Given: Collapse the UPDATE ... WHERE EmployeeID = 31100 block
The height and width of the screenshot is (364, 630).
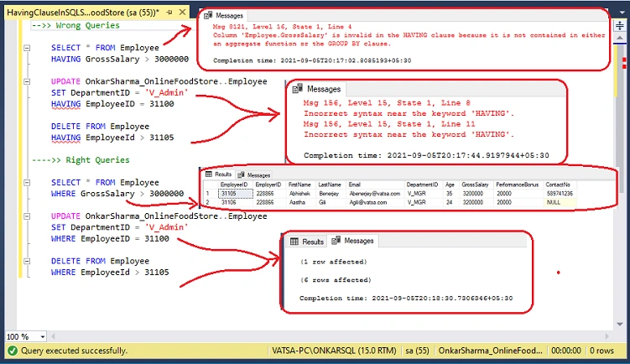Looking at the screenshot, I should tap(27, 216).
